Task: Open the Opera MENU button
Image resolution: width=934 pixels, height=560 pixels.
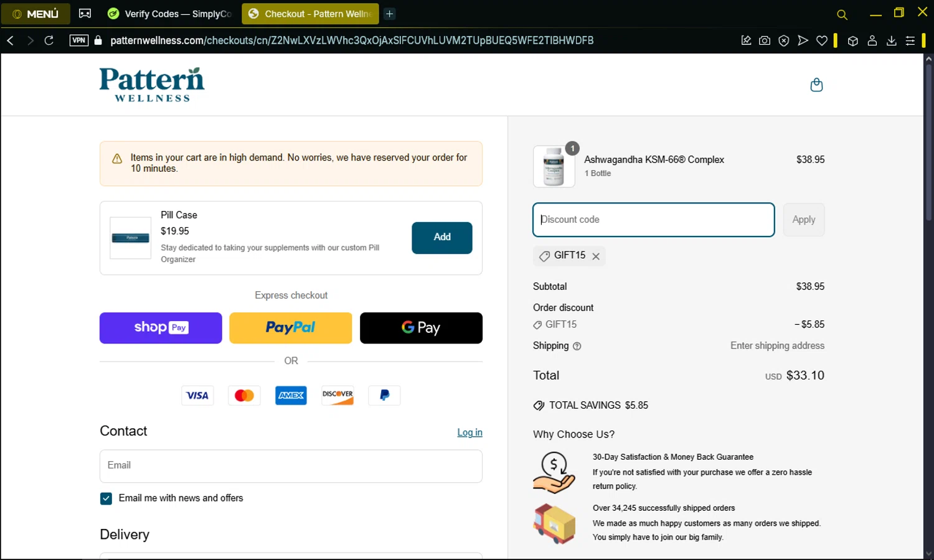Action: 35,14
